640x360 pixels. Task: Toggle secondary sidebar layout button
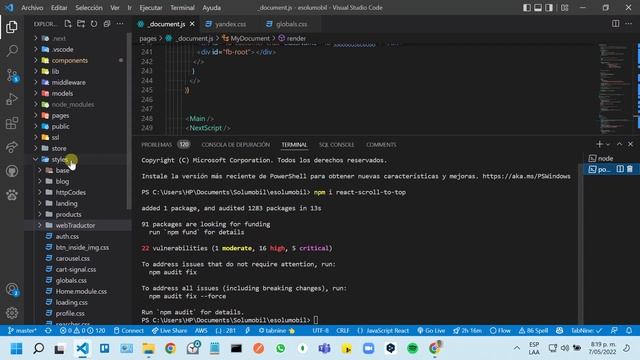(x=549, y=7)
